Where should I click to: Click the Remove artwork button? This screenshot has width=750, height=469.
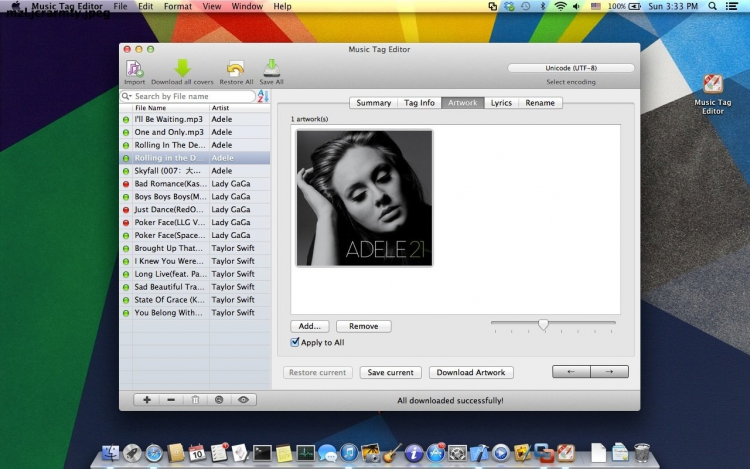(x=364, y=326)
